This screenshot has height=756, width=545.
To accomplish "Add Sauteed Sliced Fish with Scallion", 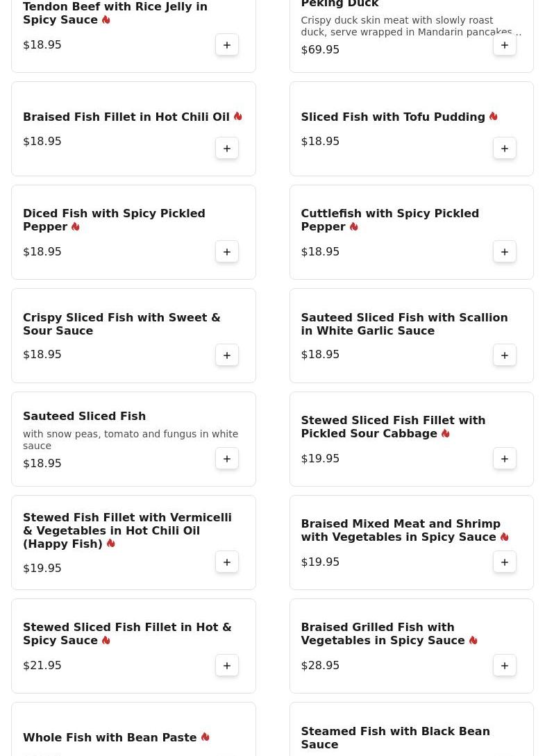I will [505, 355].
